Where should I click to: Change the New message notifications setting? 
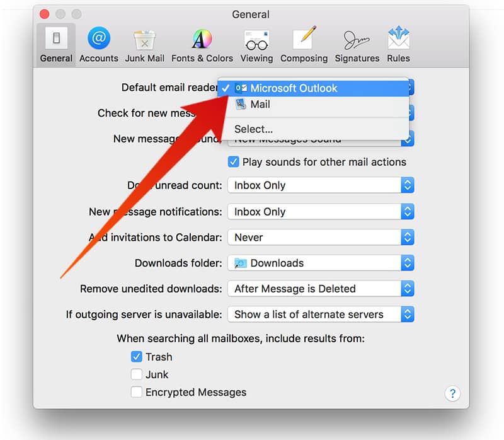pos(320,211)
